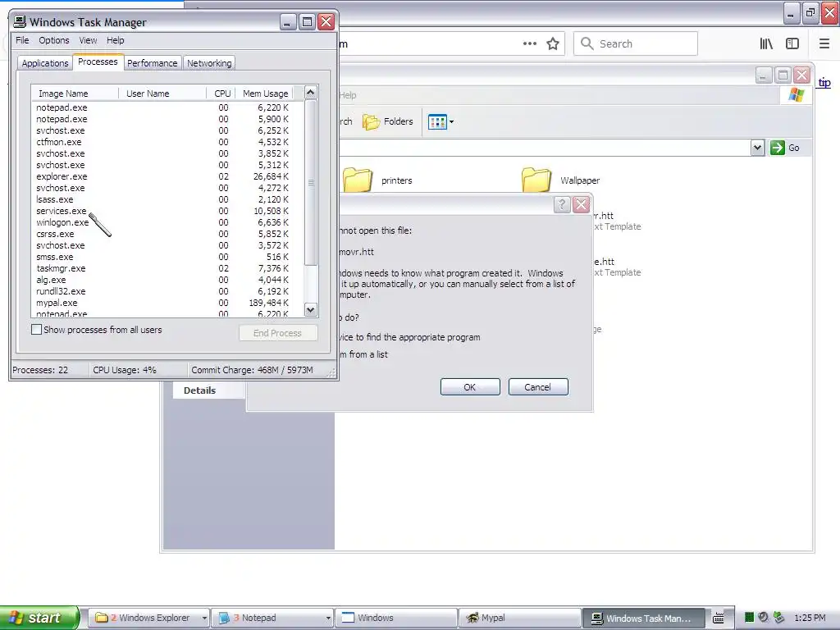Screen dimensions: 840x630
Task: Click the keyboard icon in the taskbar
Action: click(x=719, y=618)
